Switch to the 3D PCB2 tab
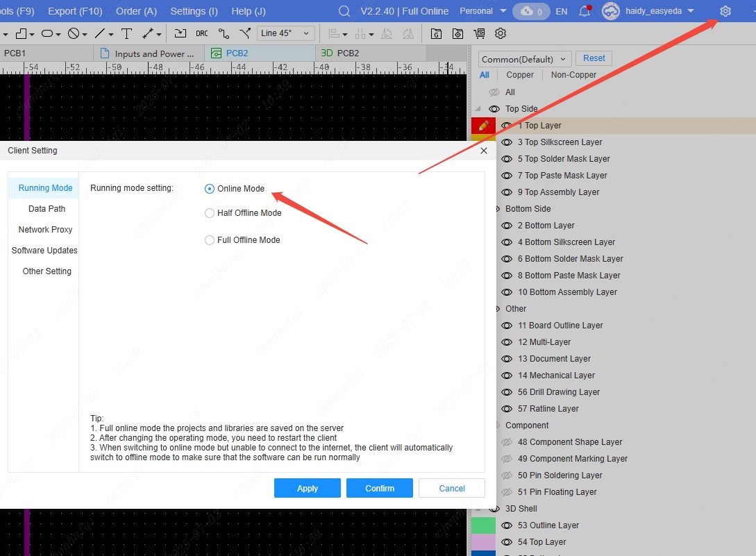Viewport: 756px width, 556px height. (341, 53)
